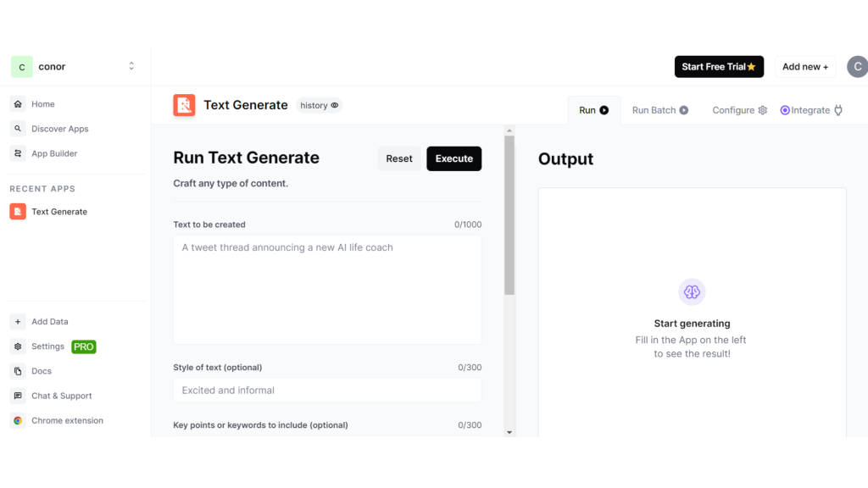Click the scrollbar down arrow
868x488 pixels.
pos(509,432)
